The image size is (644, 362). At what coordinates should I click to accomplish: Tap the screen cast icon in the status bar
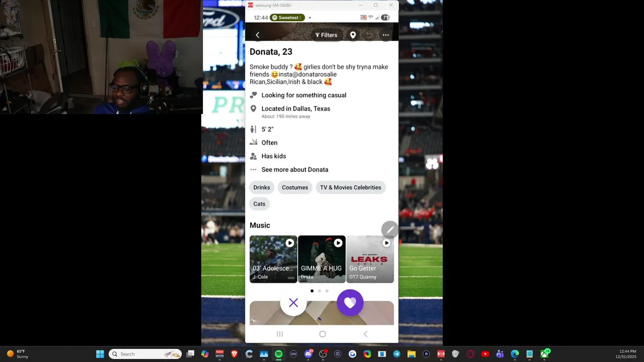(x=363, y=18)
